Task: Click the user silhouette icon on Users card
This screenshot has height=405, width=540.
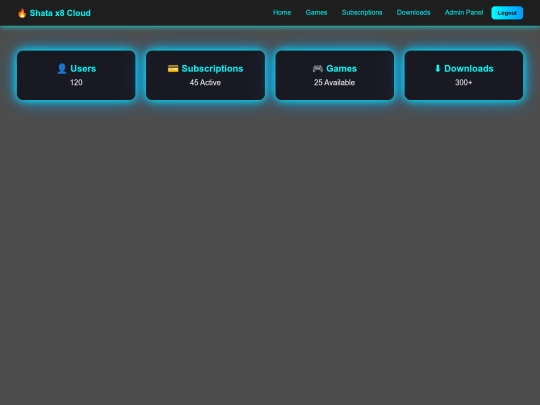Action: coord(62,69)
